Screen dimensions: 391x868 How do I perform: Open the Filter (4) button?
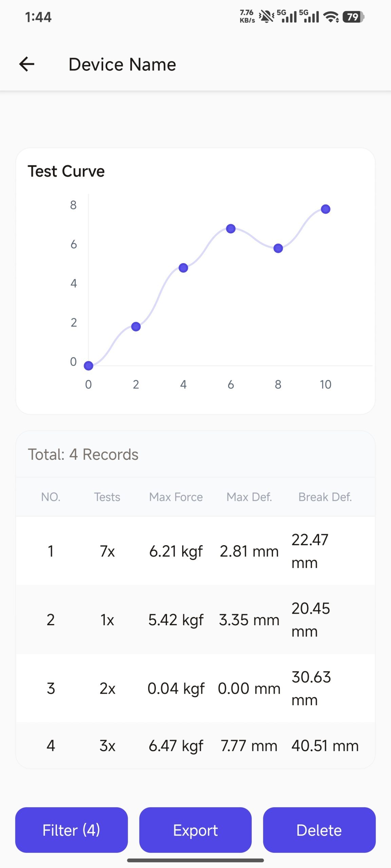[x=71, y=830]
